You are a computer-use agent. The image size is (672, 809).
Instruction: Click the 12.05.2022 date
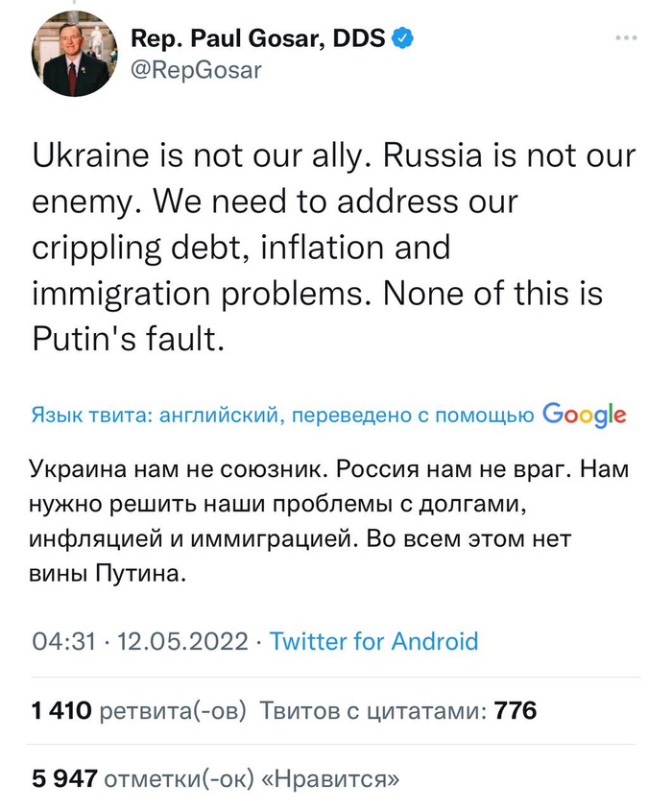pyautogui.click(x=181, y=641)
